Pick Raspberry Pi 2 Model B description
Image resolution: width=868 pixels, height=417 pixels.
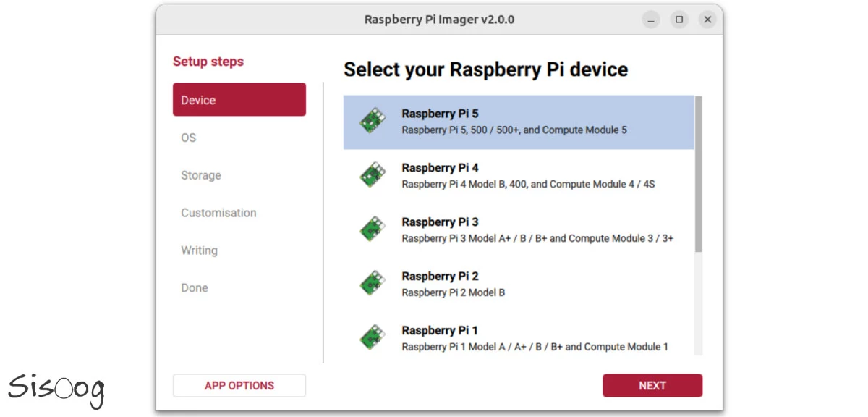tap(453, 293)
